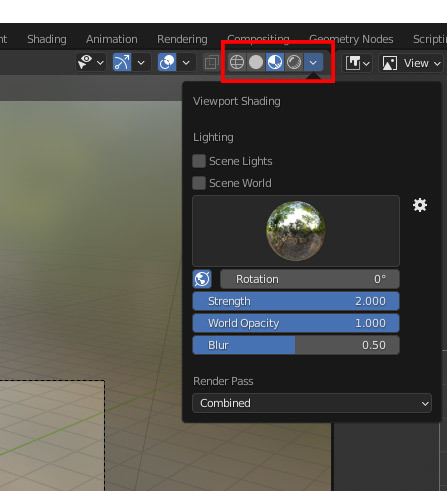
Task: Close the viewport shading options dropdown arrow
Action: pos(313,62)
